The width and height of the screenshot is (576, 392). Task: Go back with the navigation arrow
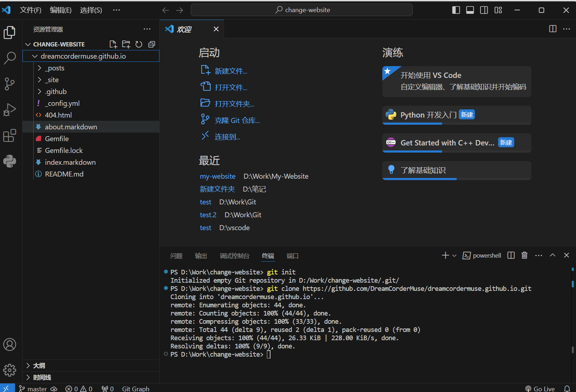point(165,10)
